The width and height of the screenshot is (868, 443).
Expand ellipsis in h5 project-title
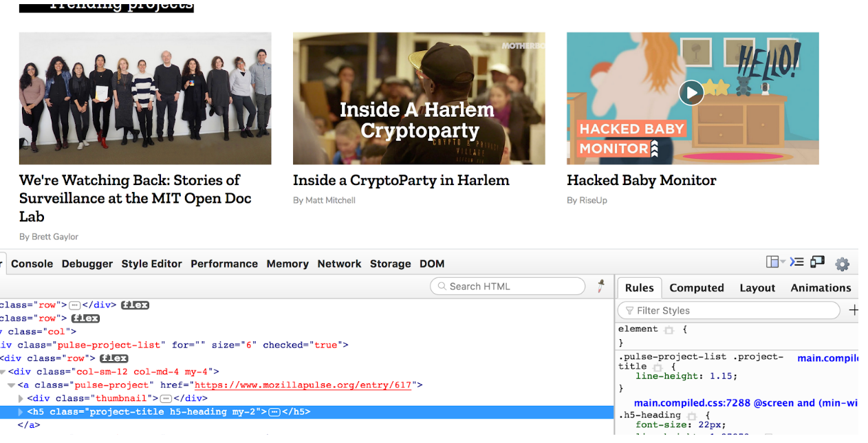(x=274, y=412)
